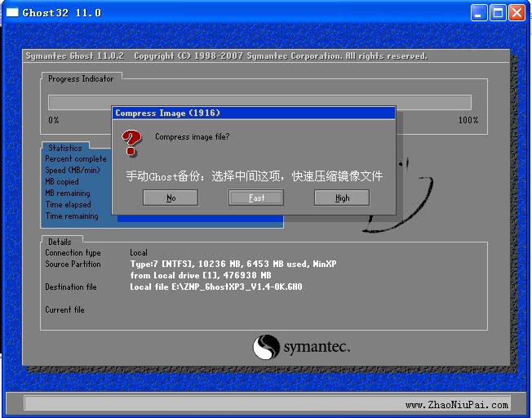The width and height of the screenshot is (532, 418).
Task: Maximize the Ghost32 11.0 window
Action: (x=498, y=13)
